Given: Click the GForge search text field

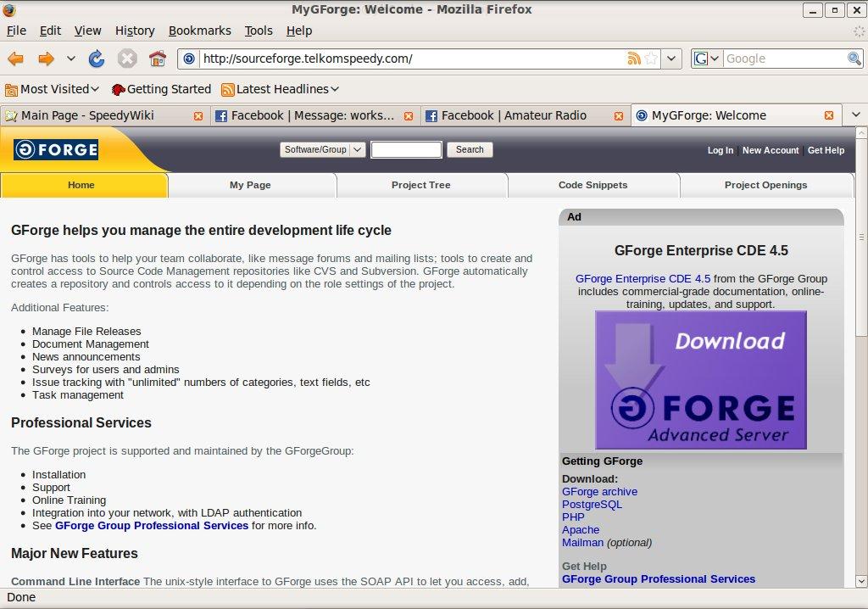Looking at the screenshot, I should coord(406,150).
